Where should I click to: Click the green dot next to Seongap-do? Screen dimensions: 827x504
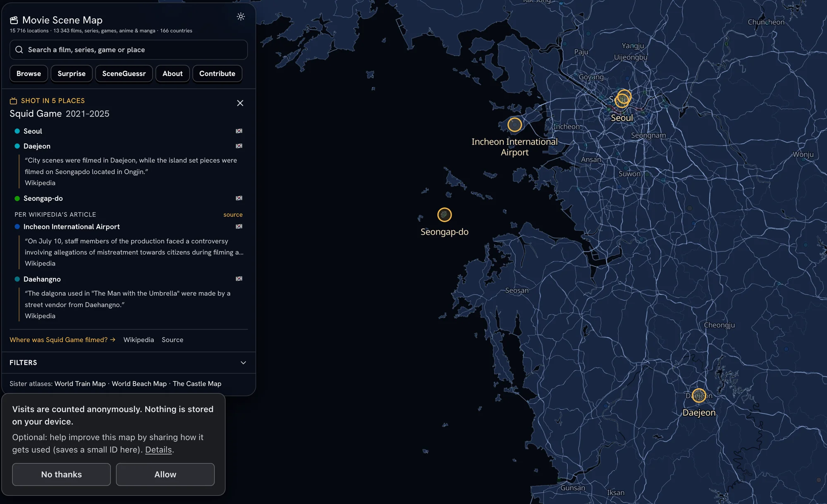pos(17,198)
